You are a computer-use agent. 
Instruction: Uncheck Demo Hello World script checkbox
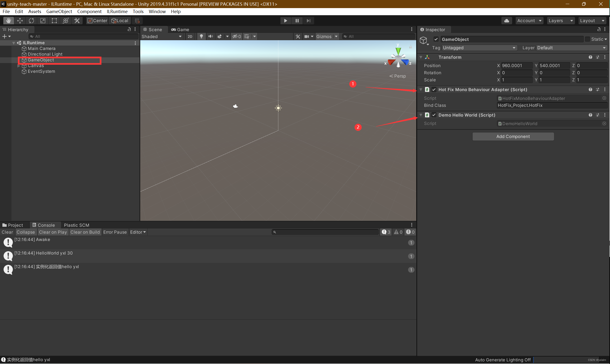(x=434, y=115)
